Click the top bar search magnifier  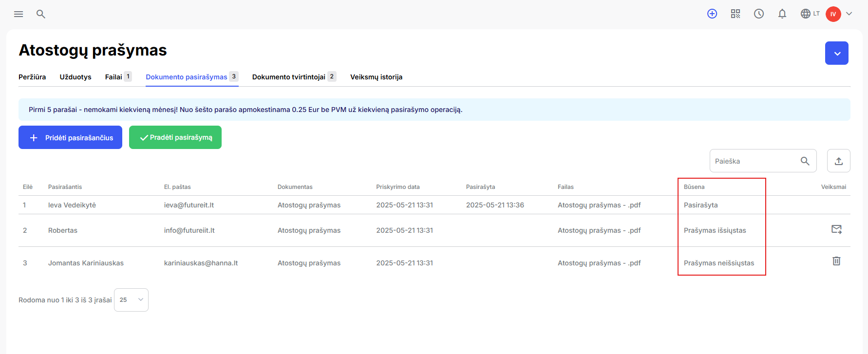click(x=41, y=14)
